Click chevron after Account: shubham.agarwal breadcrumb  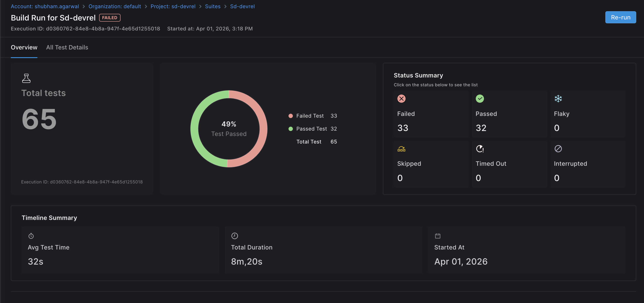84,7
